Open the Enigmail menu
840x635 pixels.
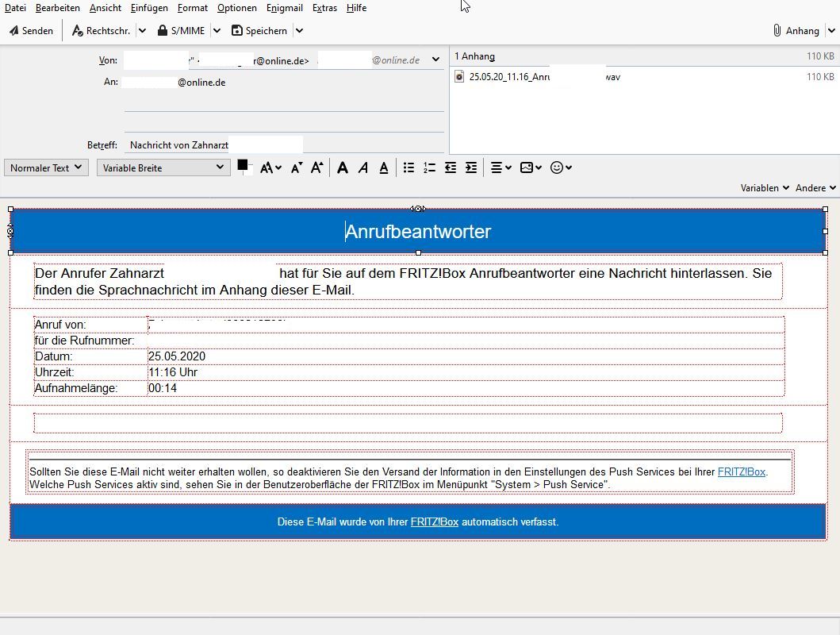285,8
